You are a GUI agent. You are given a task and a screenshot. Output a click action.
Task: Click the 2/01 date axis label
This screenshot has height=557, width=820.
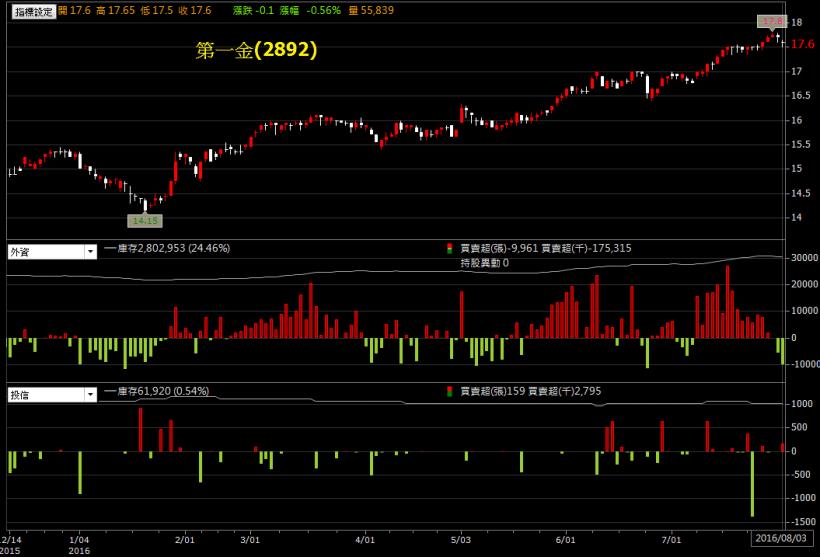click(x=185, y=539)
